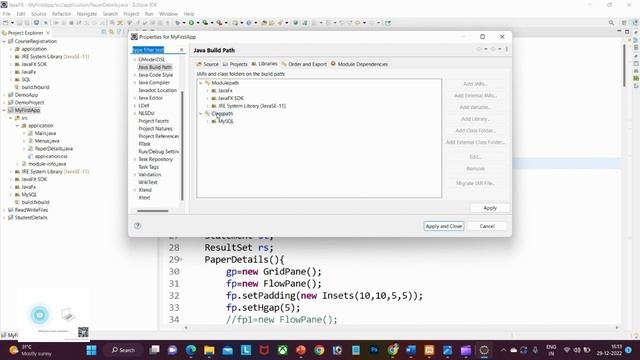This screenshot has height=360, width=640.
Task: Select Main.java in Project Explorer
Action: pos(45,133)
